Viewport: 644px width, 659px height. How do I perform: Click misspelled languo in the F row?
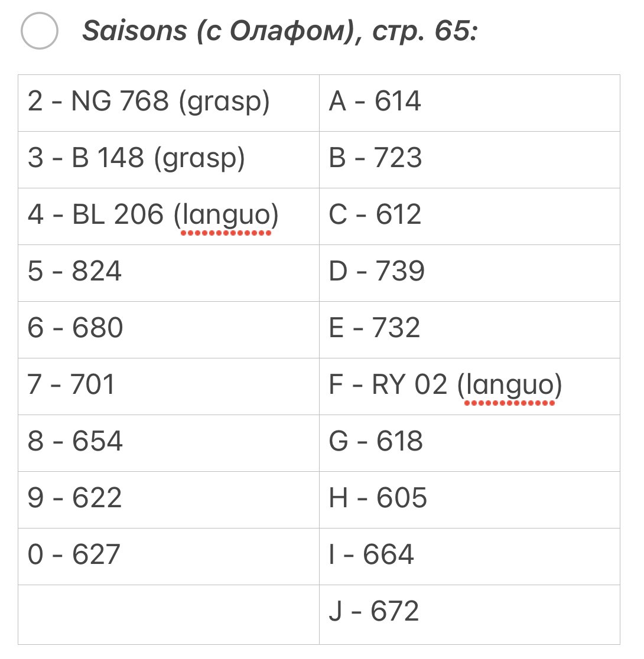click(509, 386)
